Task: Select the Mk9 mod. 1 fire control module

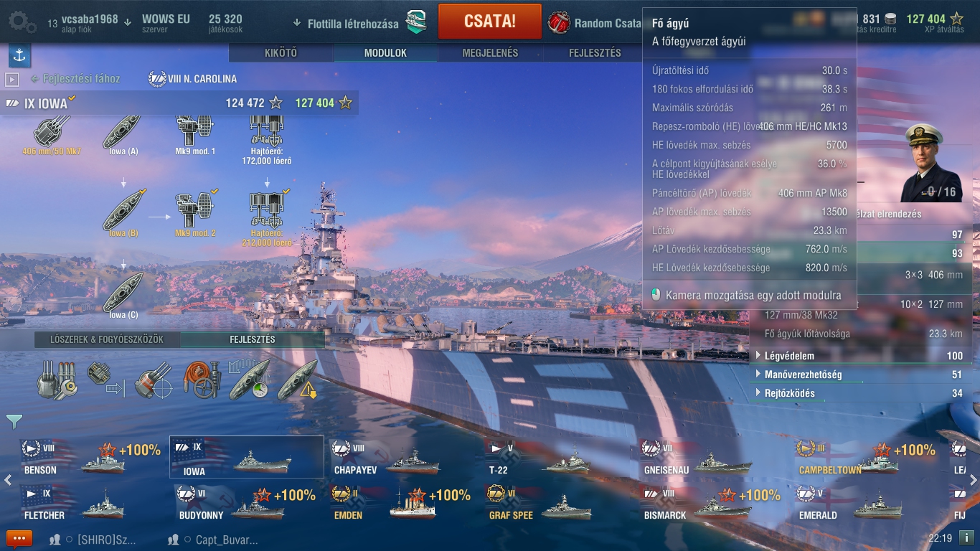Action: tap(195, 135)
